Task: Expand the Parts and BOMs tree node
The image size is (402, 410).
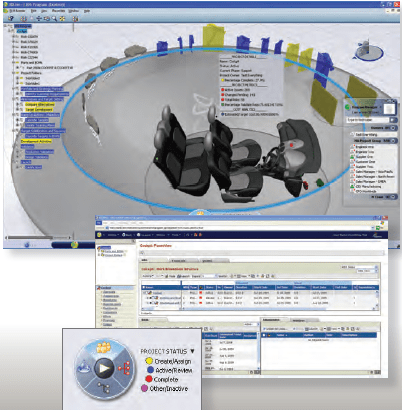Action: click(x=14, y=62)
